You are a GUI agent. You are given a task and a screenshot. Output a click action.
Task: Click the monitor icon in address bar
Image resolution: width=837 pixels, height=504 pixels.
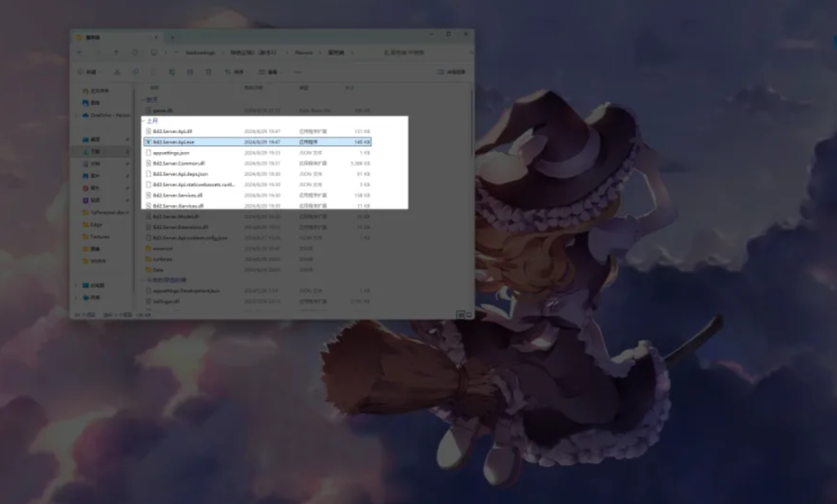154,52
